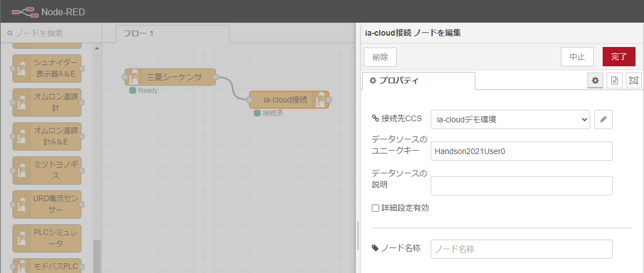Click the green Ready status indicator
Viewport: 644px width, 273px height.
point(132,91)
